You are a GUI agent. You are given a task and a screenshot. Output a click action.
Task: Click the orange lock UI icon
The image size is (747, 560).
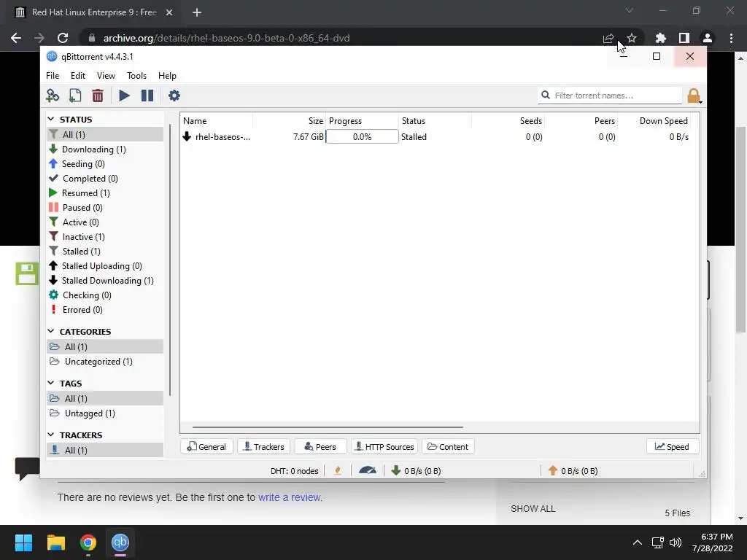point(693,96)
